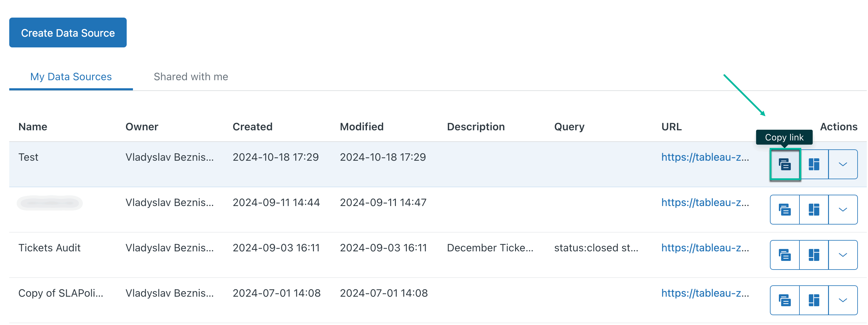Copy link for the Test data source
Image resolution: width=868 pixels, height=325 pixels.
pos(785,164)
